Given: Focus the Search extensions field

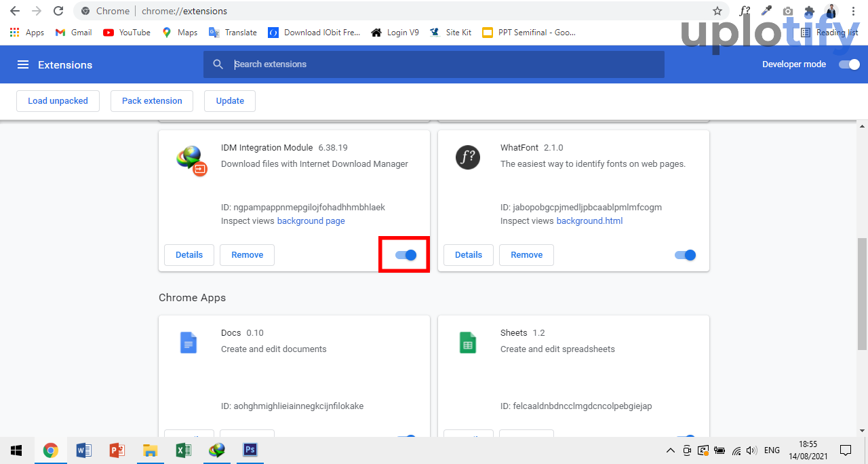Looking at the screenshot, I should pos(434,64).
